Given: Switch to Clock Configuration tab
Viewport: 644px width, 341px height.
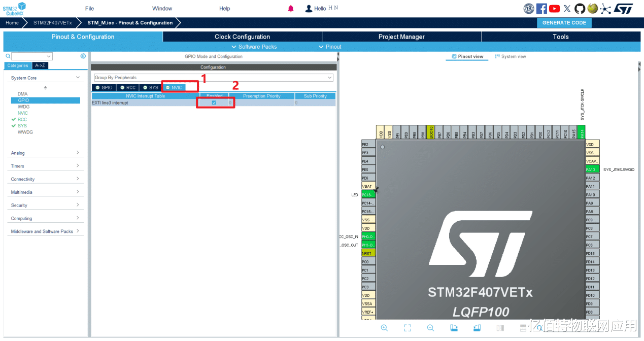Looking at the screenshot, I should tap(242, 37).
